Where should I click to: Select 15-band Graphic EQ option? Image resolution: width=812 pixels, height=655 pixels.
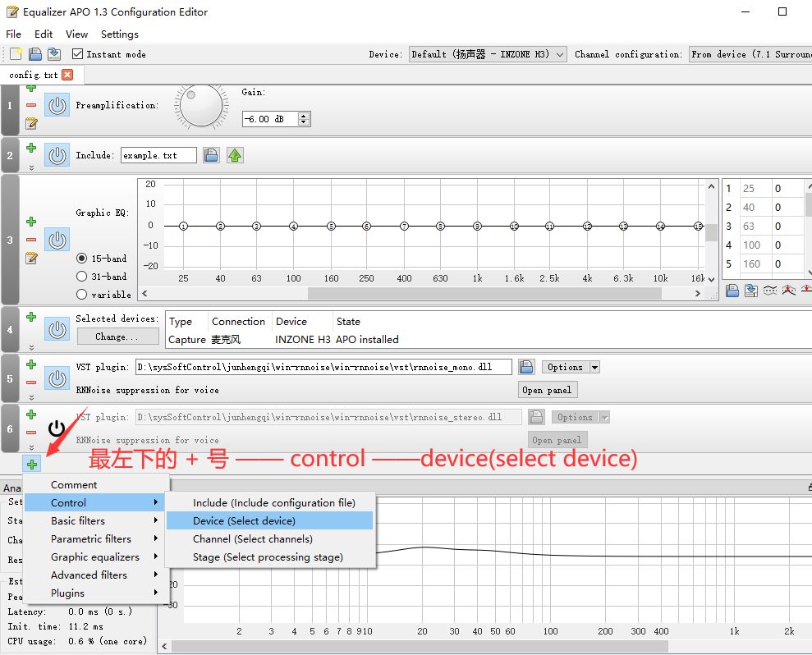(x=81, y=259)
